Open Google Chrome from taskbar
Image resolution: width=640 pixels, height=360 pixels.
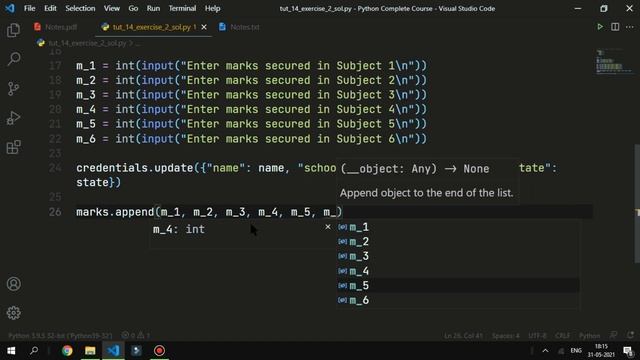pyautogui.click(x=67, y=351)
